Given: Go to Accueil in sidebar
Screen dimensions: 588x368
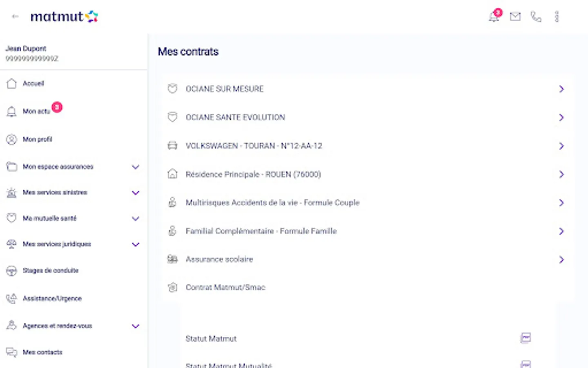Looking at the screenshot, I should tap(33, 83).
